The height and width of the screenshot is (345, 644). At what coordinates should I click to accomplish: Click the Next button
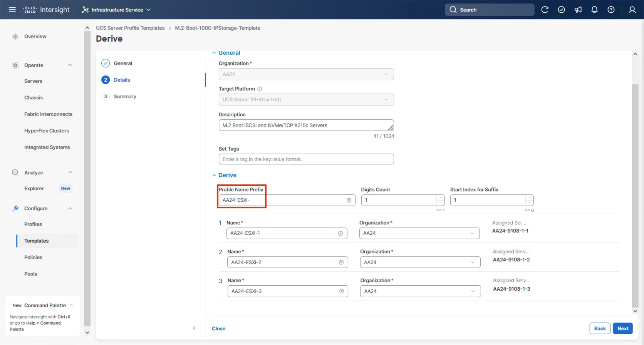pos(622,328)
